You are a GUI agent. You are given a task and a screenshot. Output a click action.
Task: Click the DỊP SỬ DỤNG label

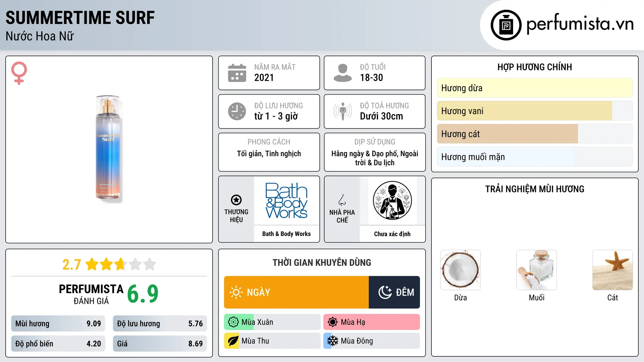375,142
